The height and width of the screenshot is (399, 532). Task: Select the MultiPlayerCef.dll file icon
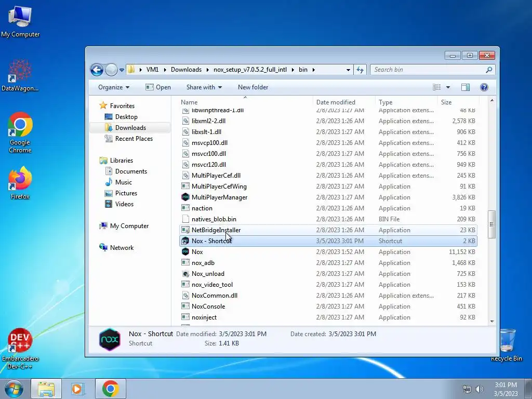185,176
